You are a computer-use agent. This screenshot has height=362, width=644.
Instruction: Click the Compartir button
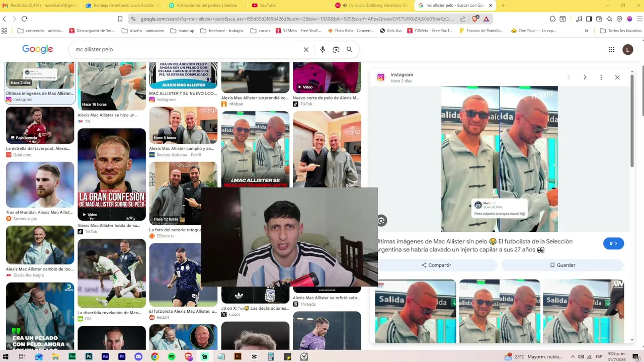436,265
